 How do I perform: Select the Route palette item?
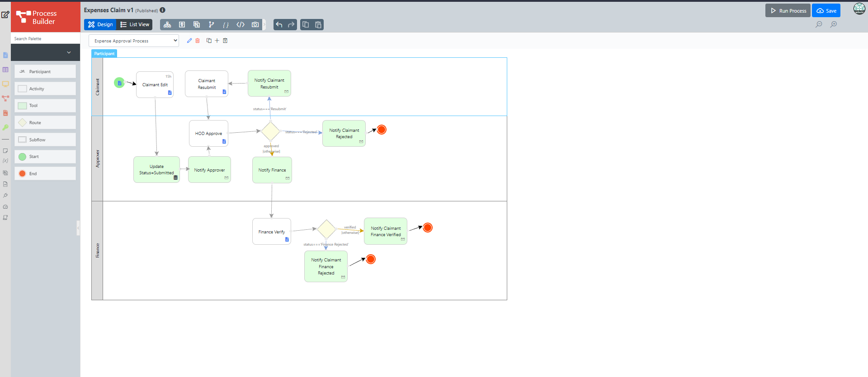tap(45, 123)
